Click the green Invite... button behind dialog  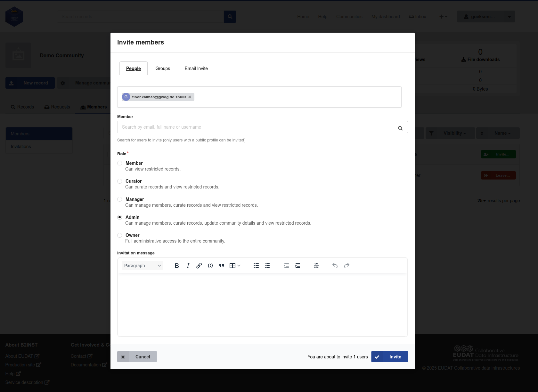(498, 154)
